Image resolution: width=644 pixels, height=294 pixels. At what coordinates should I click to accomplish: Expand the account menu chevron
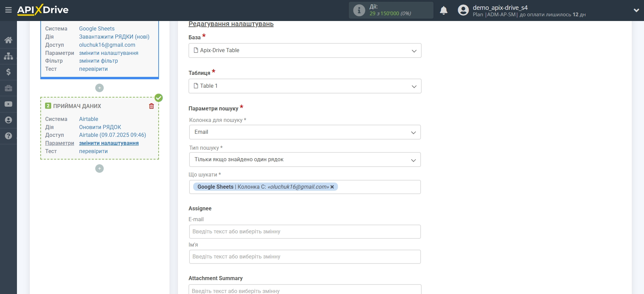pos(636,10)
